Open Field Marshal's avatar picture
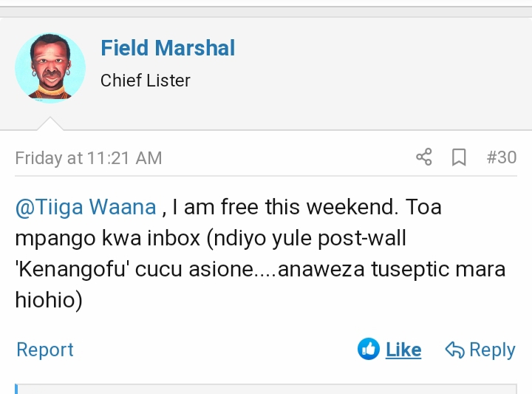This screenshot has width=532, height=394. click(50, 68)
